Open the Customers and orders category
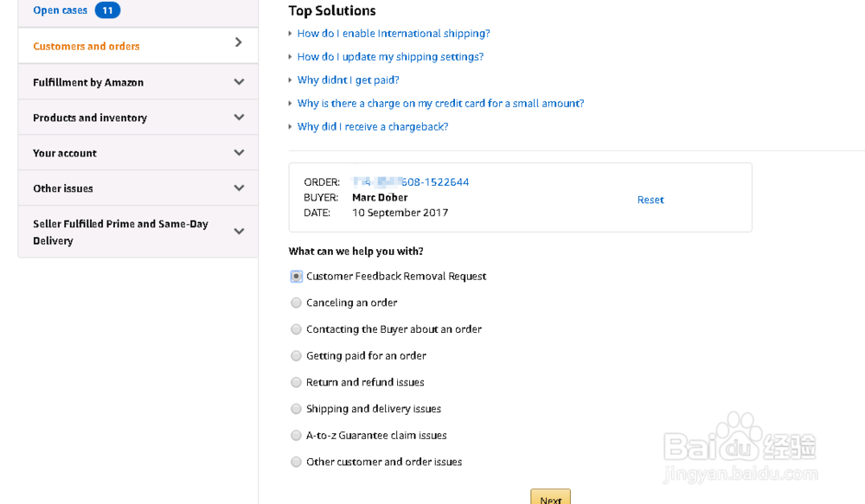 pyautogui.click(x=138, y=45)
